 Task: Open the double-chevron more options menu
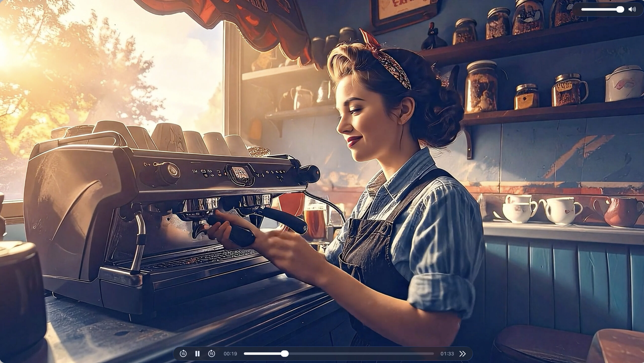coord(462,354)
